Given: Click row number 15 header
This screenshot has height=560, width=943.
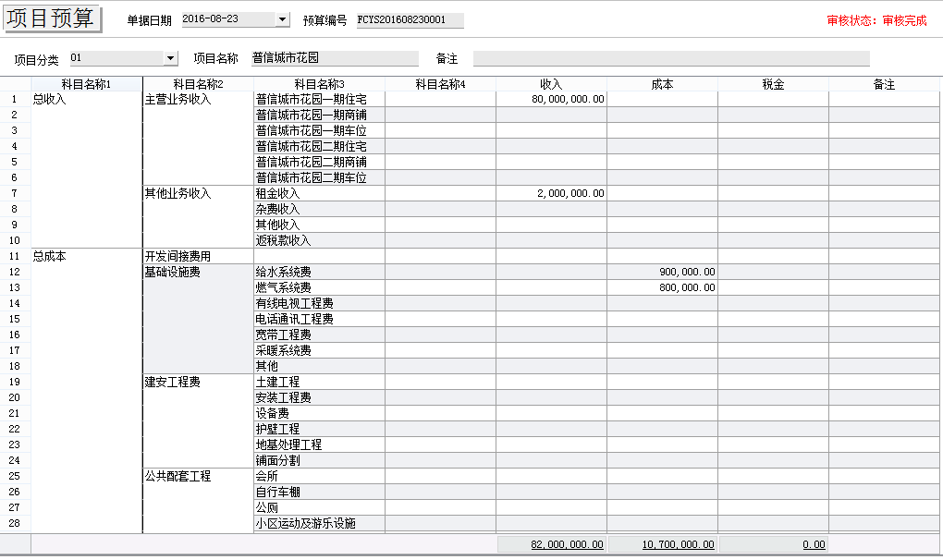Looking at the screenshot, I should (15, 319).
